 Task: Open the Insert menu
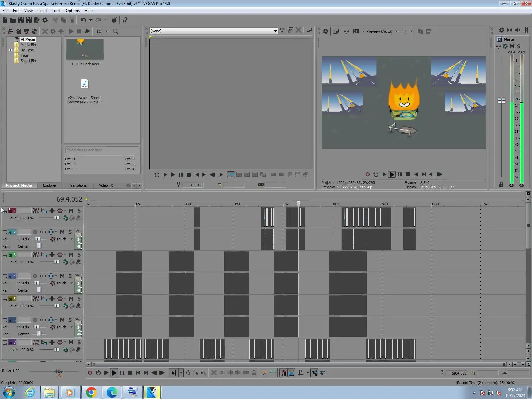(42, 11)
